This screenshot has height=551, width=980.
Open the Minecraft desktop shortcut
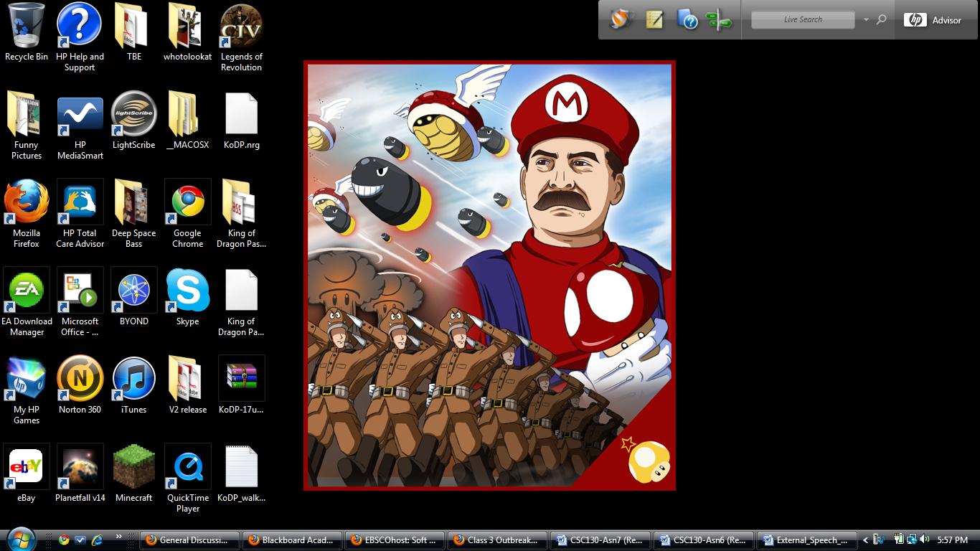pyautogui.click(x=134, y=467)
